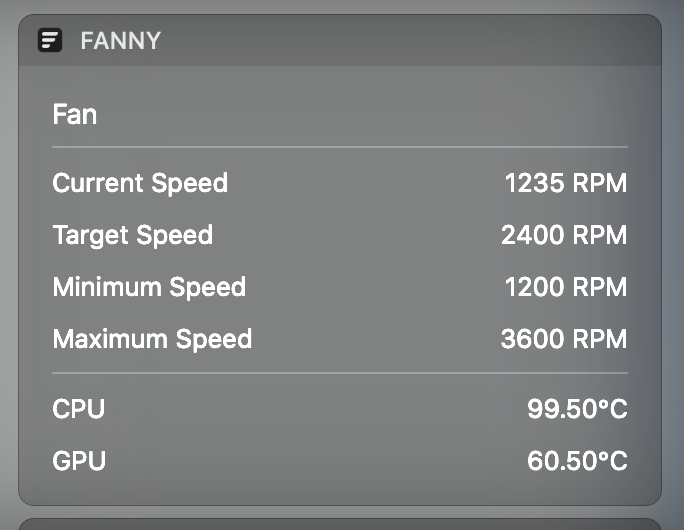The height and width of the screenshot is (530, 684).
Task: Click the 1200 RPM minimum value
Action: coord(566,287)
